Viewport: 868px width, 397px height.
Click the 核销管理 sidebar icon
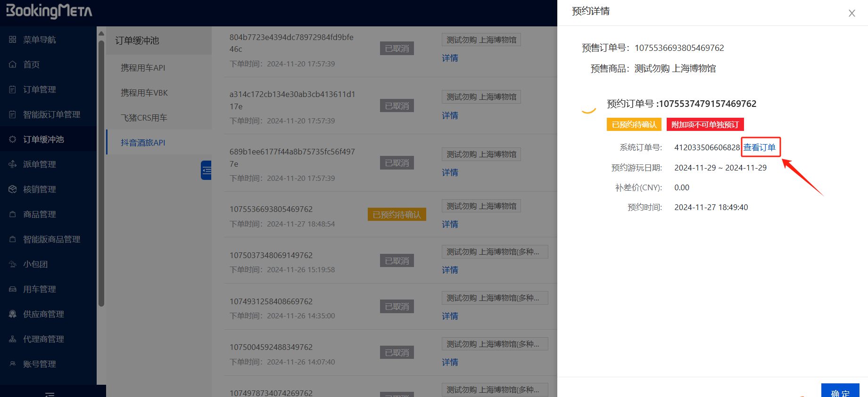(x=13, y=189)
